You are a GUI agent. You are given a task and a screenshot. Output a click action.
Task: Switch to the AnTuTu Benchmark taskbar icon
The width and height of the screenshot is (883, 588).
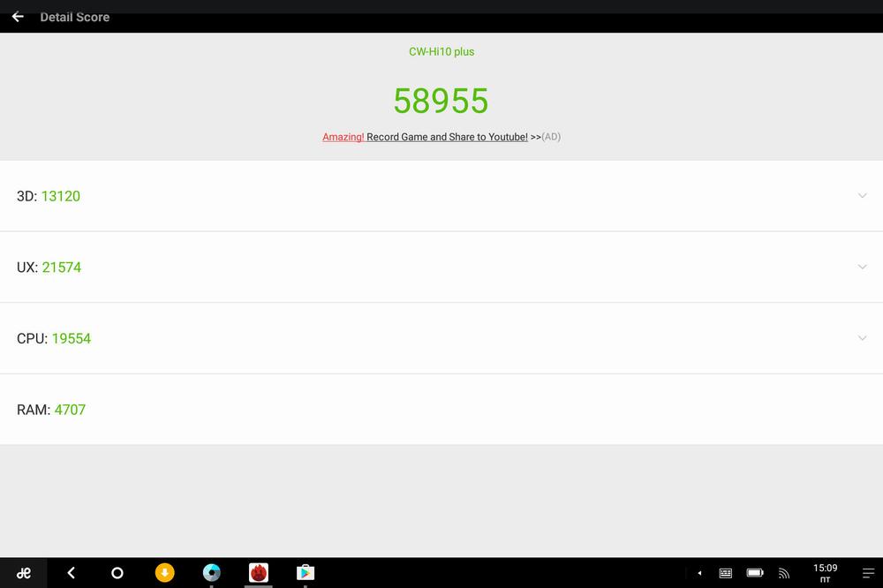tap(258, 573)
